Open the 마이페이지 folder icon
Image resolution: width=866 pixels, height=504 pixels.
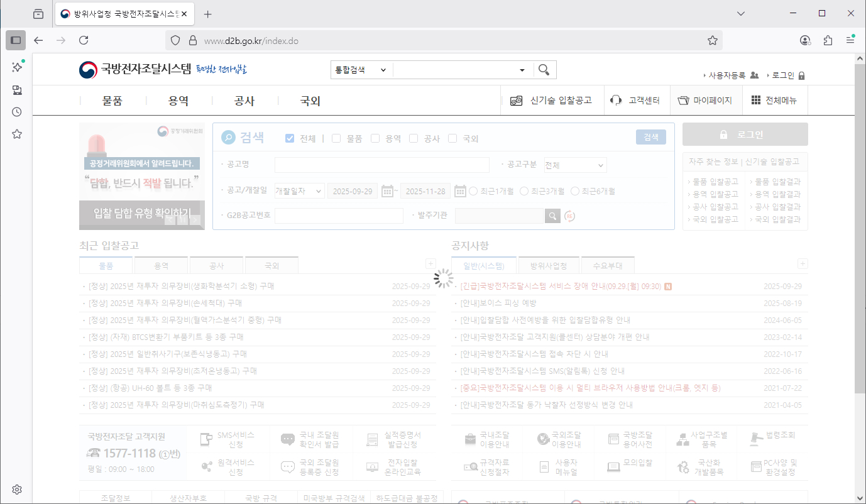684,101
